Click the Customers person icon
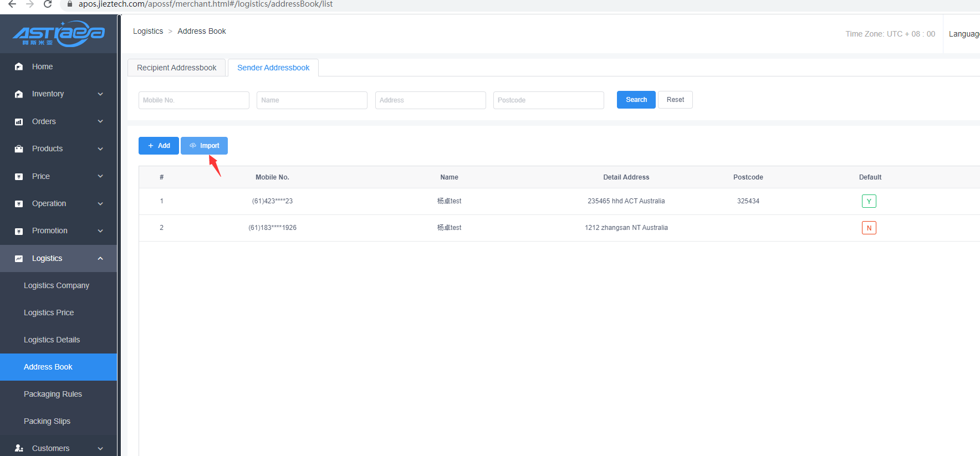The image size is (980, 456). click(19, 448)
